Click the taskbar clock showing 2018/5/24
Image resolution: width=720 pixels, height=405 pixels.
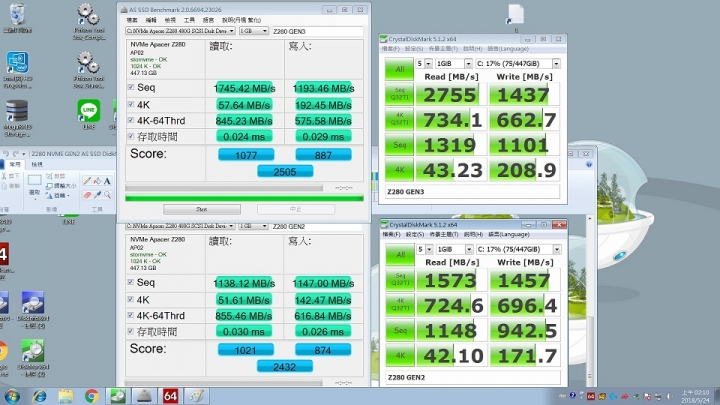pos(695,396)
